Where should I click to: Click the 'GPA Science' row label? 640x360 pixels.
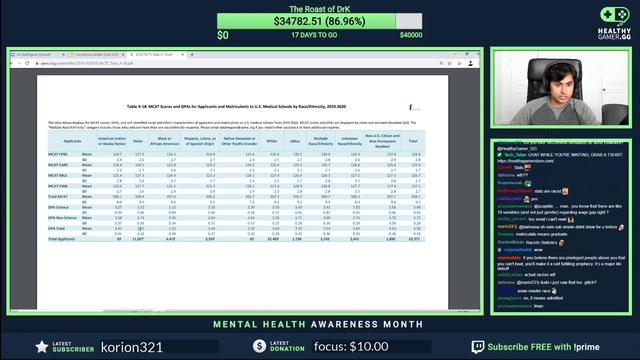pos(58,207)
